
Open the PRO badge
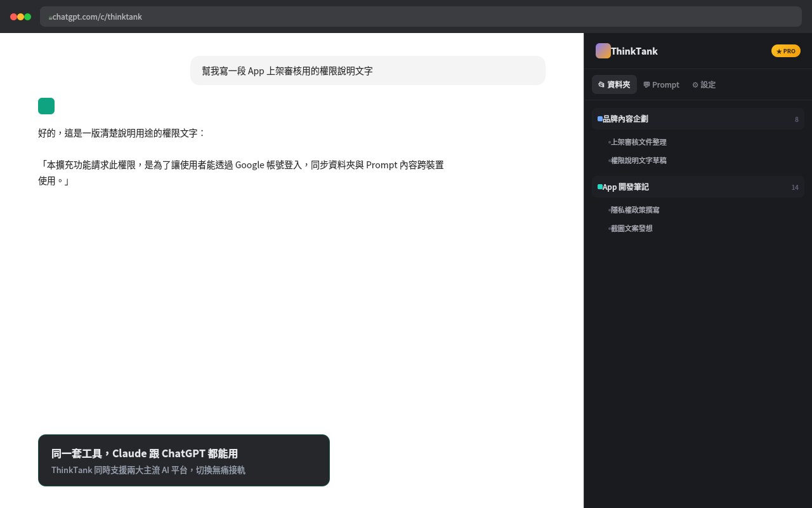pos(786,51)
